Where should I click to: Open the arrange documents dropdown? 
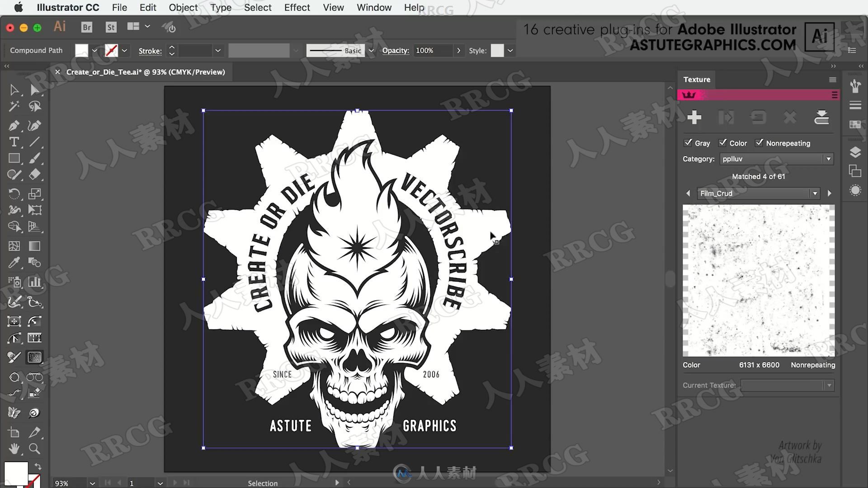coord(138,27)
